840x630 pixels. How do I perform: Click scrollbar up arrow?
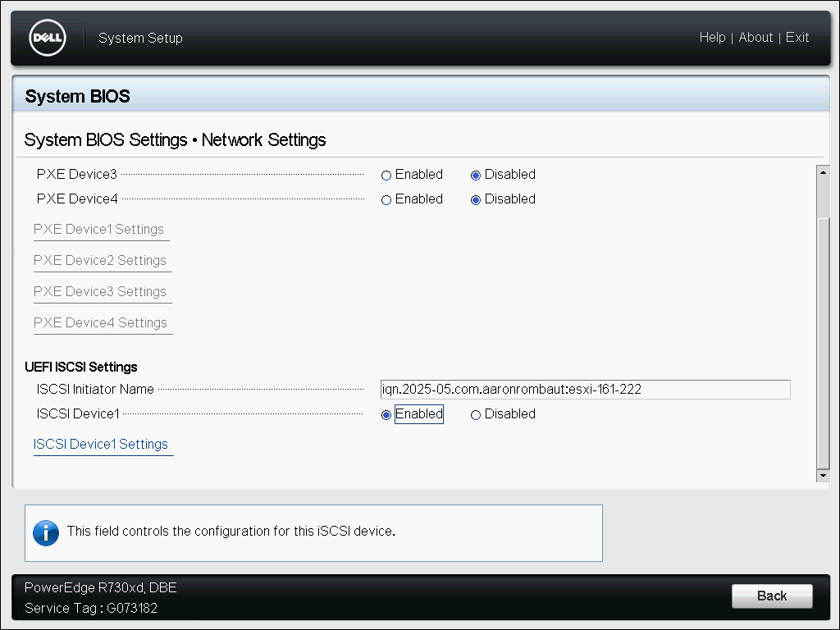point(823,171)
